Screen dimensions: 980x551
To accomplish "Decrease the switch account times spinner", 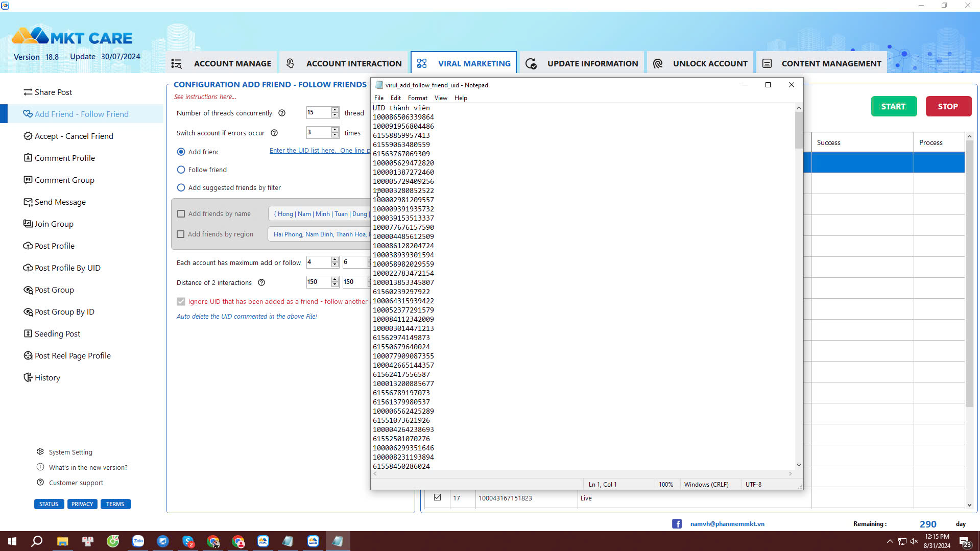I will [335, 135].
